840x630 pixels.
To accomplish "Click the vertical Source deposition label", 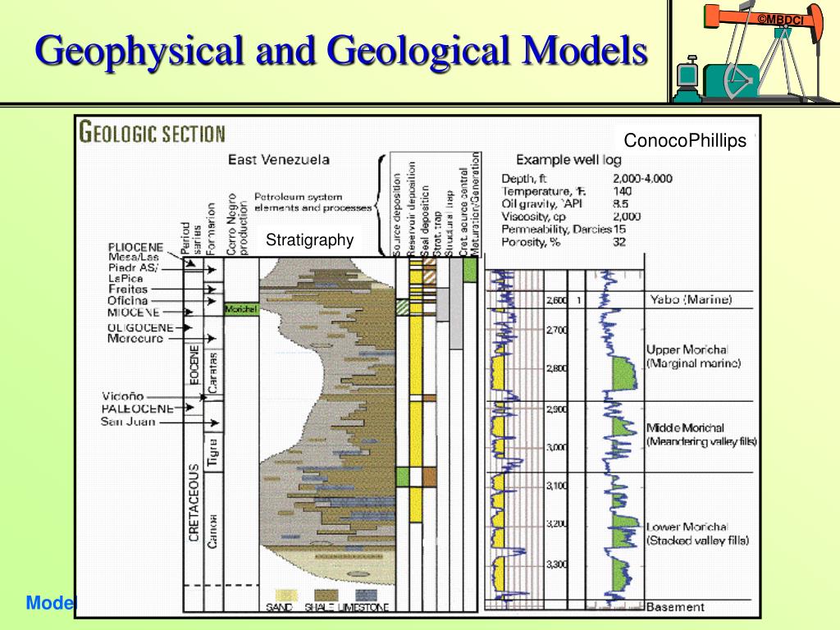I will pyautogui.click(x=397, y=215).
